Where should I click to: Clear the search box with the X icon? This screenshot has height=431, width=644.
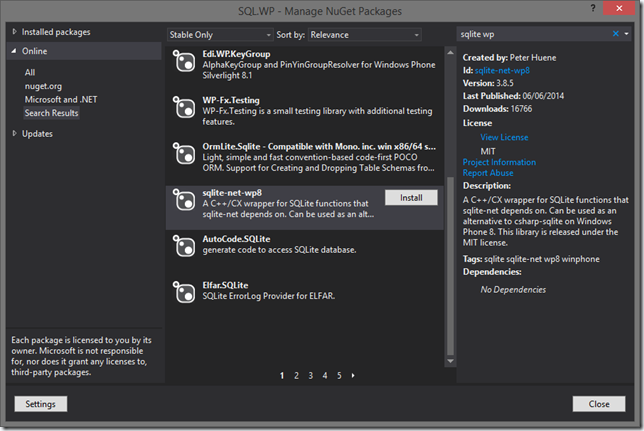[615, 34]
